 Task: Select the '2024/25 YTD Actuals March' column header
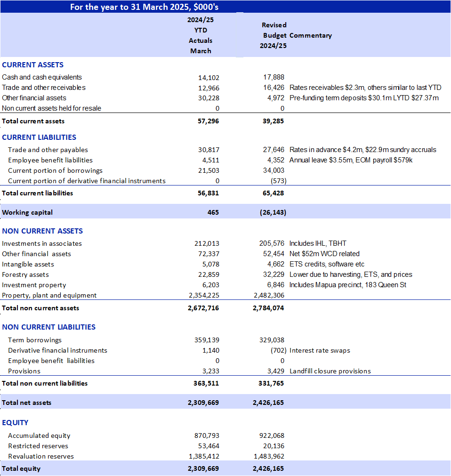point(201,35)
